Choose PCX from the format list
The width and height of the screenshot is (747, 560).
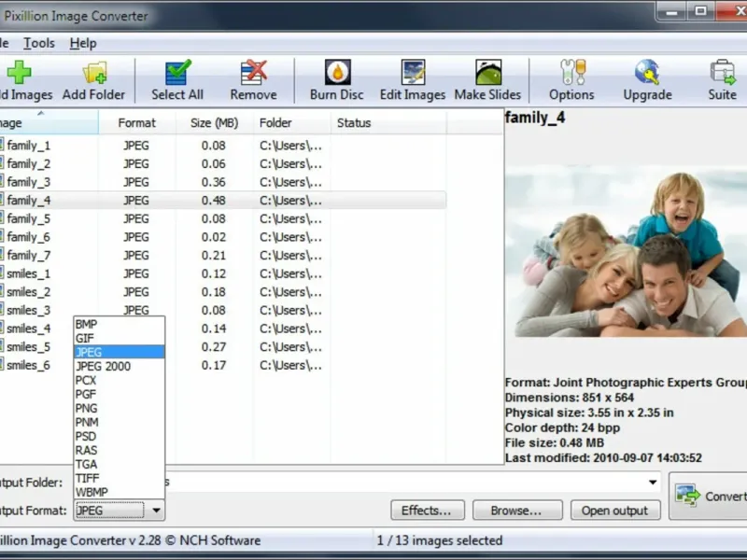[x=120, y=380]
